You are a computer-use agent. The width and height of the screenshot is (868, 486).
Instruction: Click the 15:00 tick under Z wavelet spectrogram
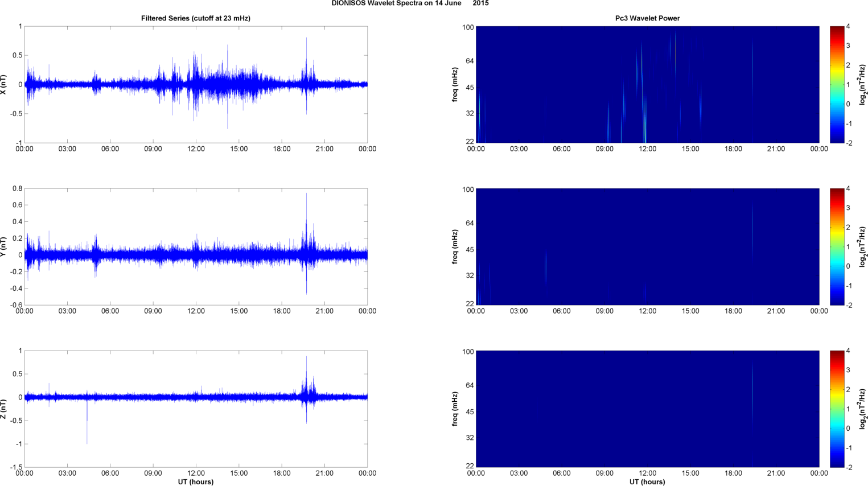tap(690, 473)
